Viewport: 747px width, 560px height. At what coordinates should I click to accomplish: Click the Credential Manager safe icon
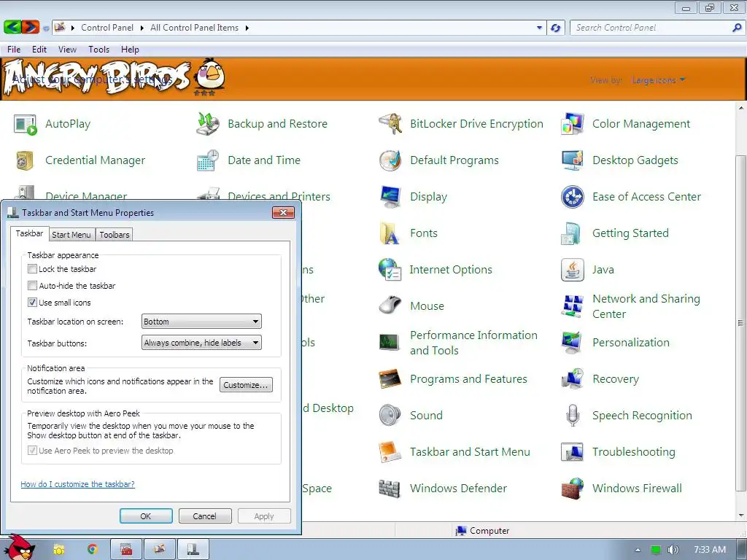tap(25, 160)
